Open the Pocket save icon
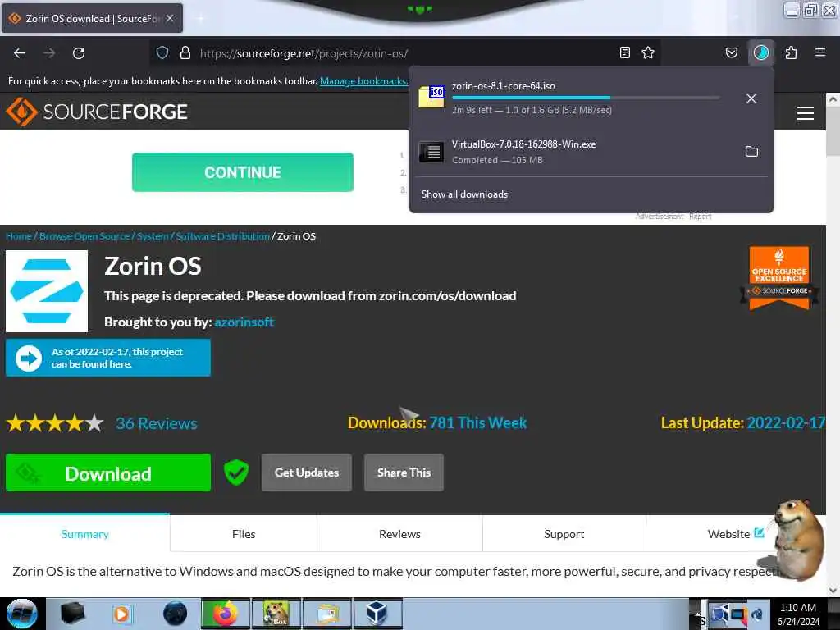The height and width of the screenshot is (630, 840). (x=731, y=52)
